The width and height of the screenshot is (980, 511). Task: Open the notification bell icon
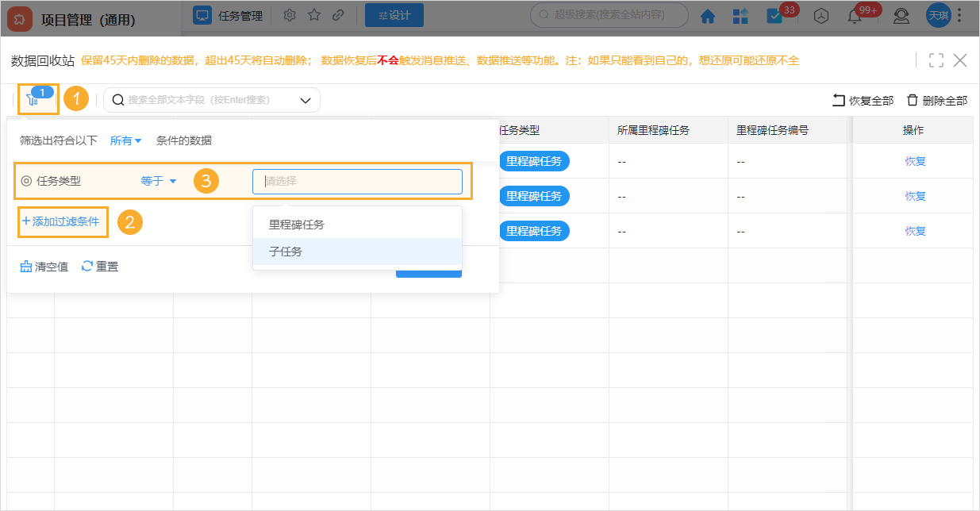click(855, 16)
